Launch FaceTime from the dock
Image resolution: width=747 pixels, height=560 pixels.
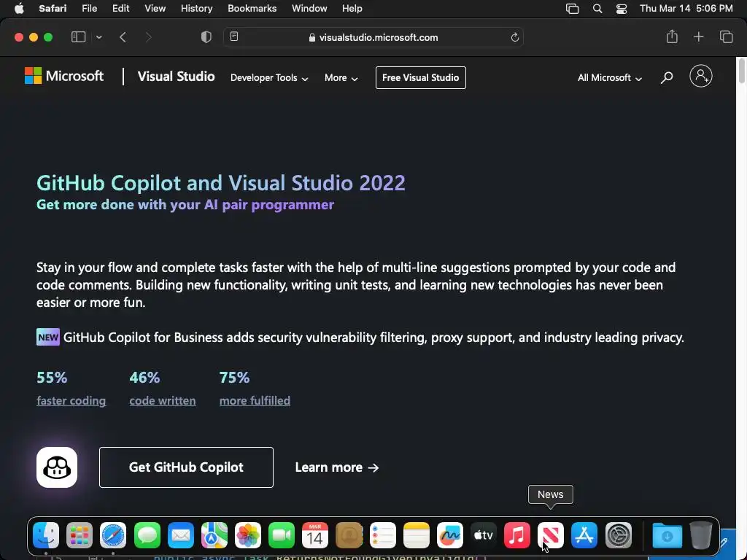click(282, 535)
